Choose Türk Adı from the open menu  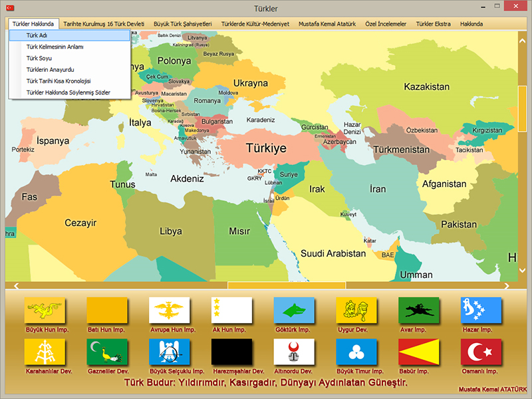click(37, 35)
